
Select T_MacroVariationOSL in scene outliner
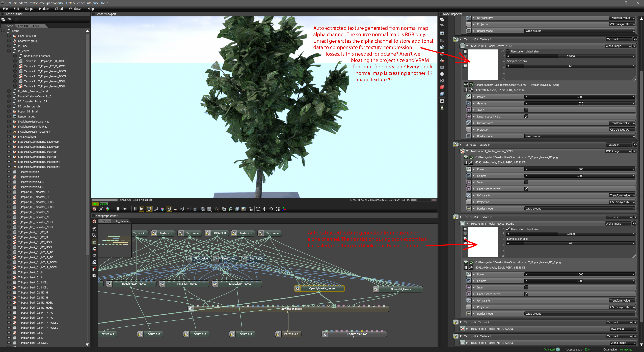coord(31,182)
